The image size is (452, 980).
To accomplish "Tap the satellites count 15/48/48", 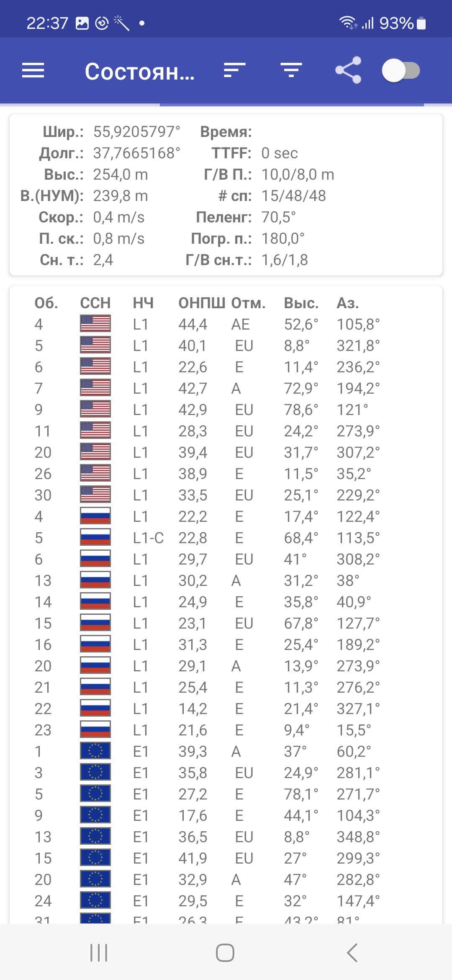I will tap(293, 196).
